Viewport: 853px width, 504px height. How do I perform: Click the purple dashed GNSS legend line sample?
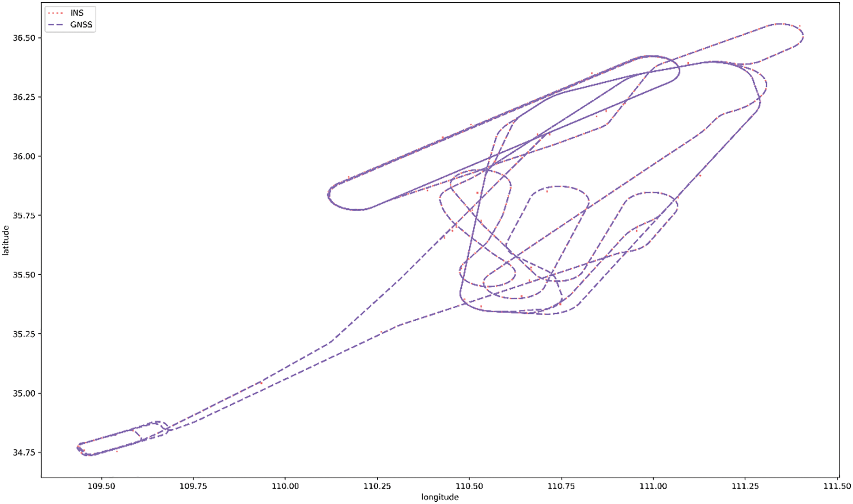pyautogui.click(x=55, y=25)
